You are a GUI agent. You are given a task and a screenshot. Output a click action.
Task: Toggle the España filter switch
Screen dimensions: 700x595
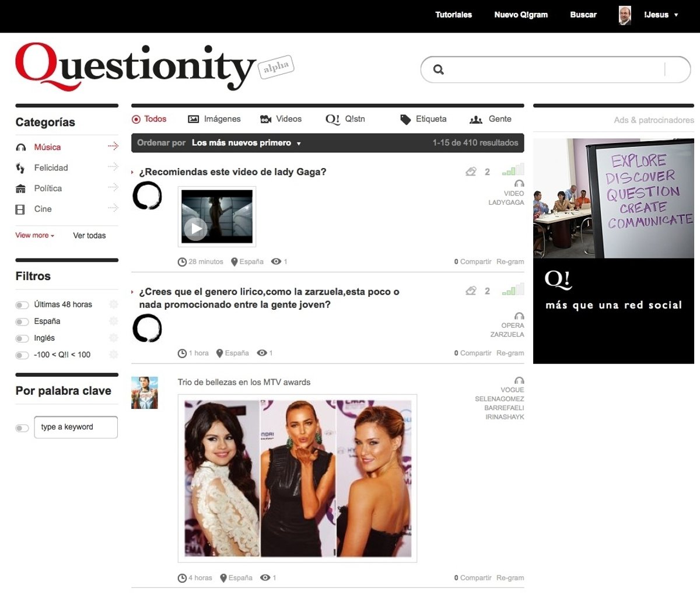(x=22, y=322)
